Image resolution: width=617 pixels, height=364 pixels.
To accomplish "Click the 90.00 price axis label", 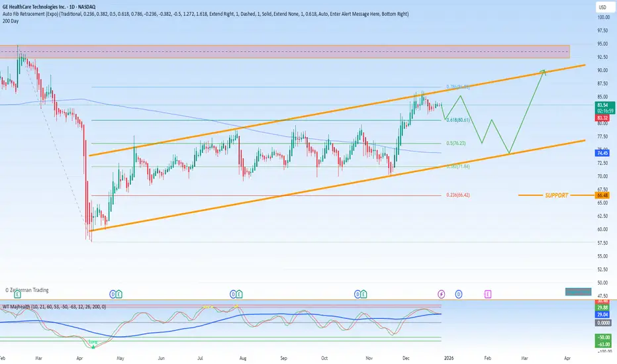I will point(602,70).
